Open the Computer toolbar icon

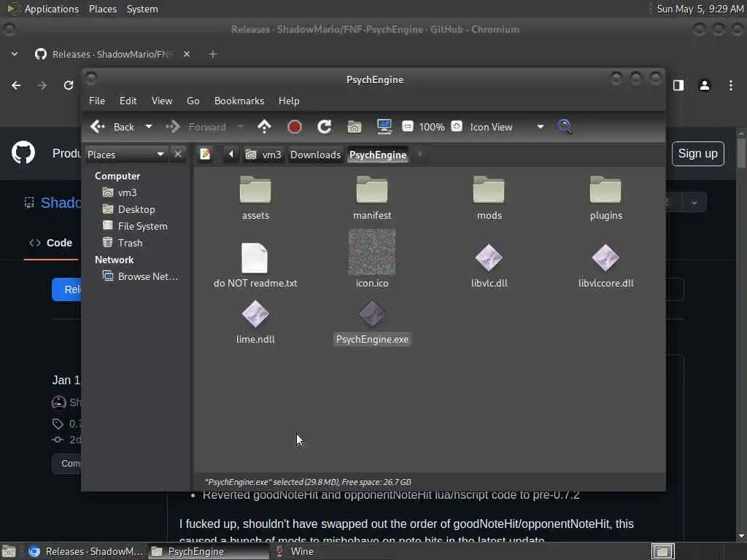(x=384, y=126)
